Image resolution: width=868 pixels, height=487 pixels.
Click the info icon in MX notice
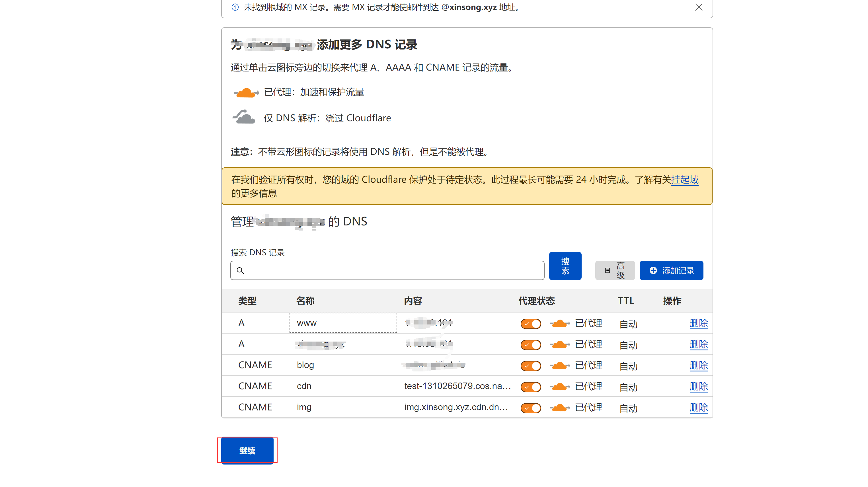pos(235,7)
